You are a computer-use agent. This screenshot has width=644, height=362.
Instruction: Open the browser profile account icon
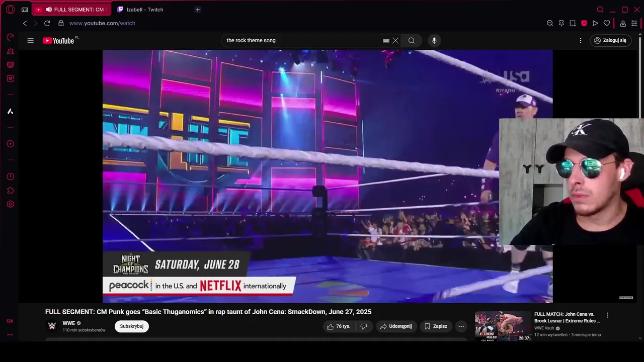[623, 23]
